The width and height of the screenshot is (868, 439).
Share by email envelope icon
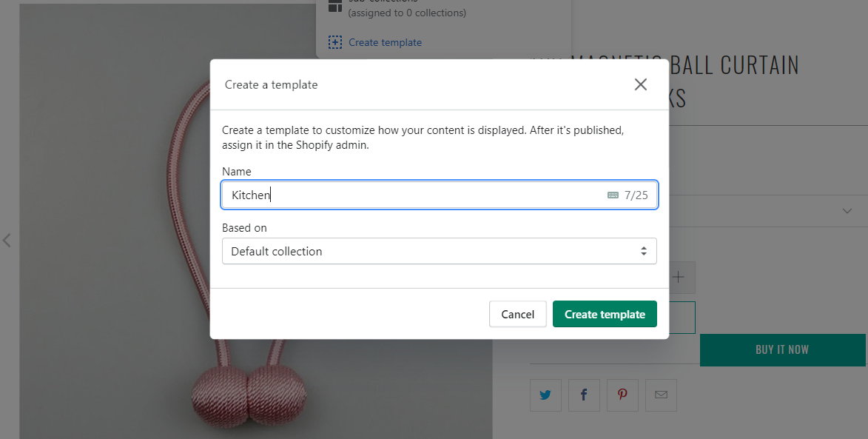point(661,395)
